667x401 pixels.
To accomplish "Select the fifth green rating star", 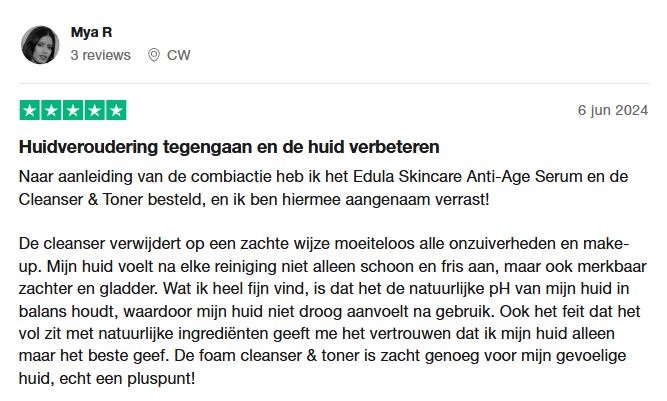I will click(x=116, y=110).
